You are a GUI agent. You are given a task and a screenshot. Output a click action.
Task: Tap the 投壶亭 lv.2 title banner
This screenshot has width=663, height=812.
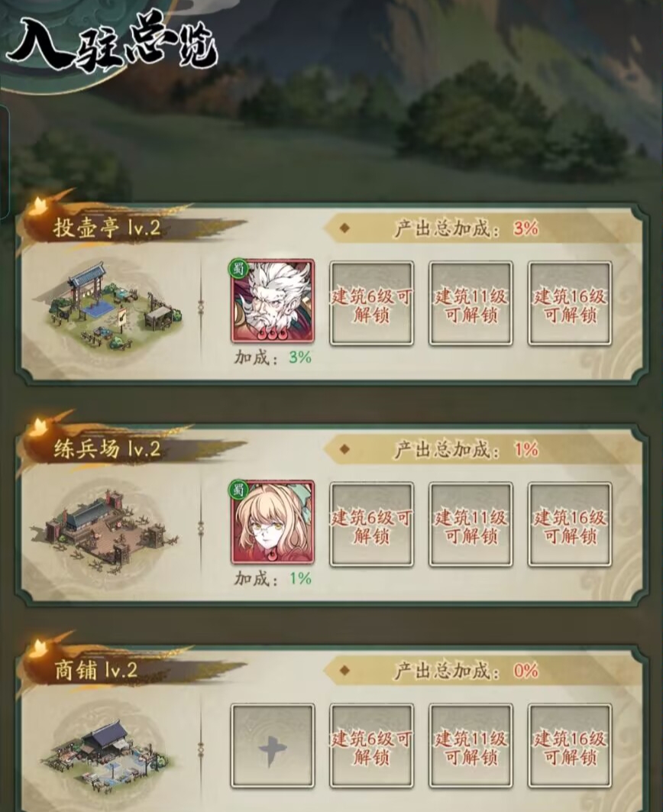coord(108,228)
